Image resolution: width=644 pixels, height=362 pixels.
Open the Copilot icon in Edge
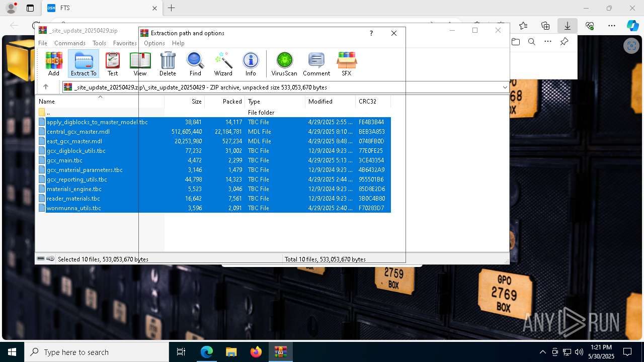pyautogui.click(x=633, y=26)
